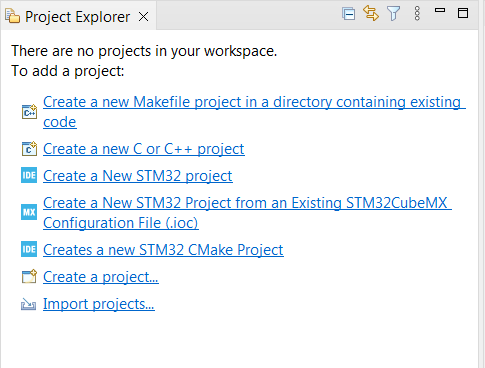
Task: Click IDE icon beside New STM32 project
Action: point(29,175)
